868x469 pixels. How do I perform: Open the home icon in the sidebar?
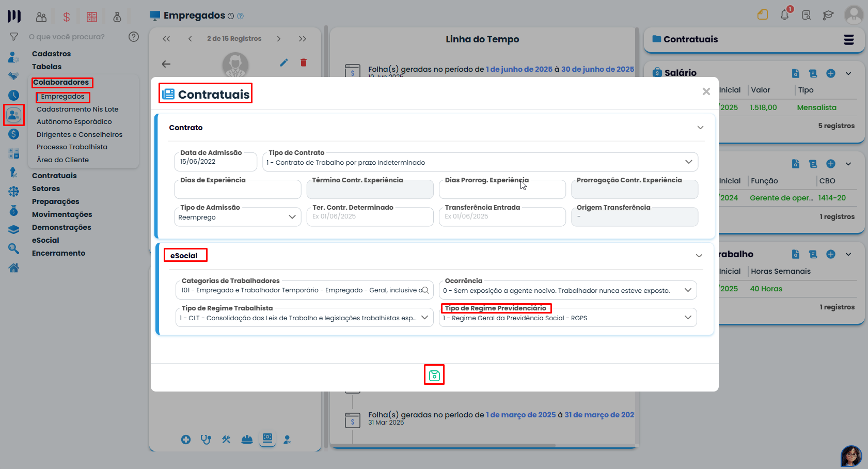click(14, 268)
